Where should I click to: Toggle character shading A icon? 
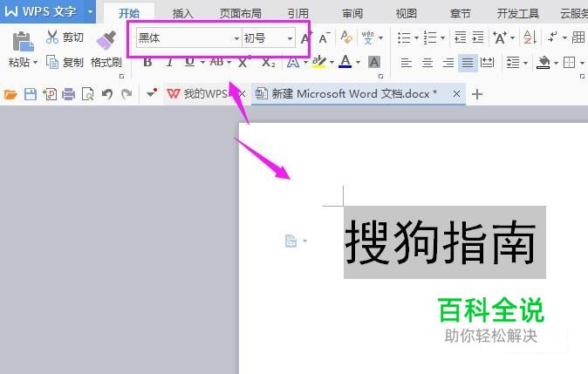click(374, 62)
